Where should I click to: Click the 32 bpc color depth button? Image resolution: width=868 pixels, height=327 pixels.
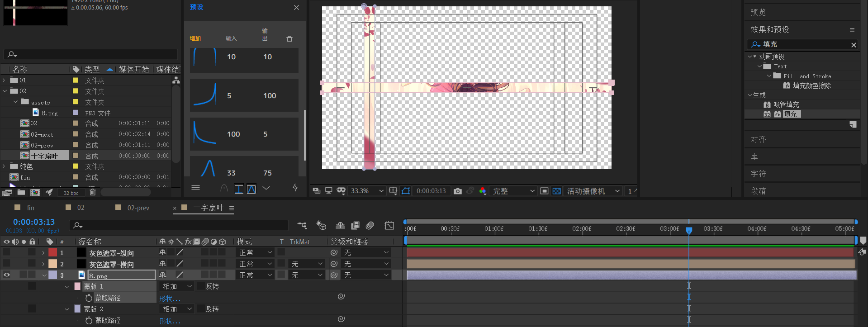tap(71, 193)
